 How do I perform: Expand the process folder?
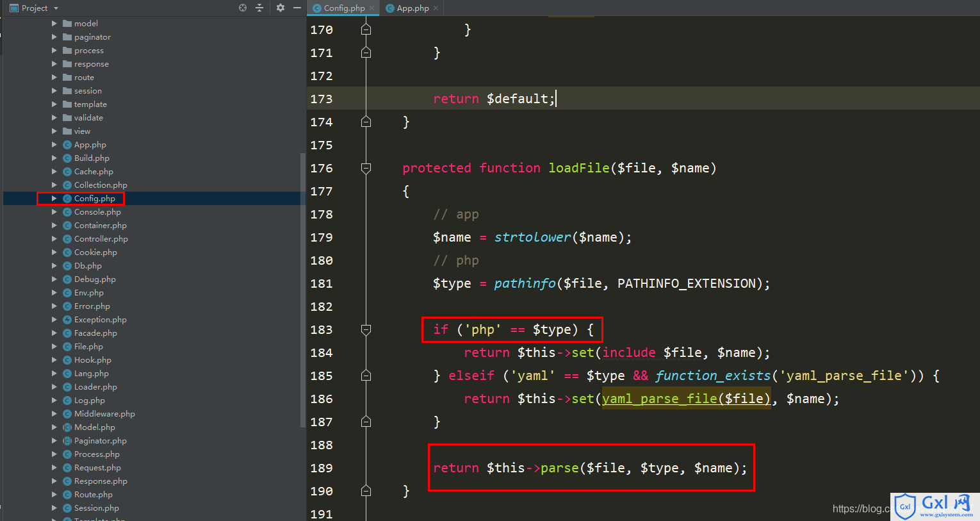(x=54, y=51)
